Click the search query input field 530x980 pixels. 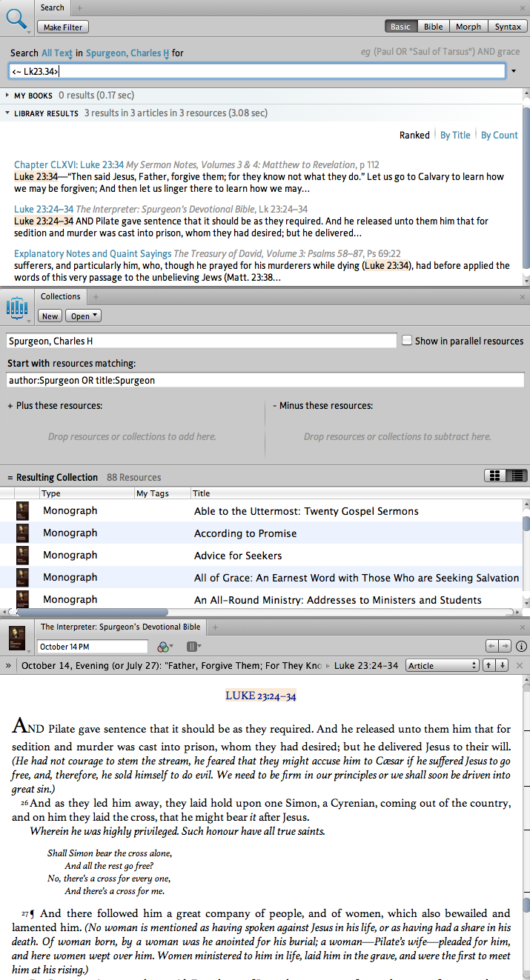tap(256, 71)
